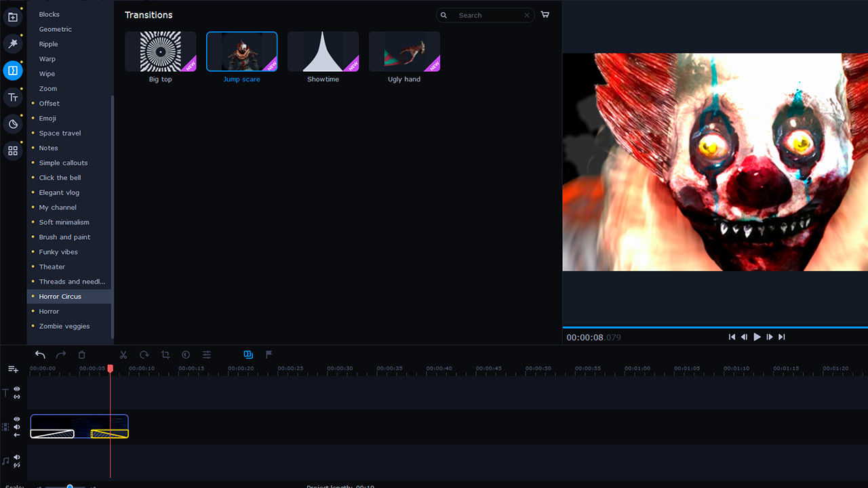Select the Crop tool
The image size is (868, 488).
click(165, 354)
